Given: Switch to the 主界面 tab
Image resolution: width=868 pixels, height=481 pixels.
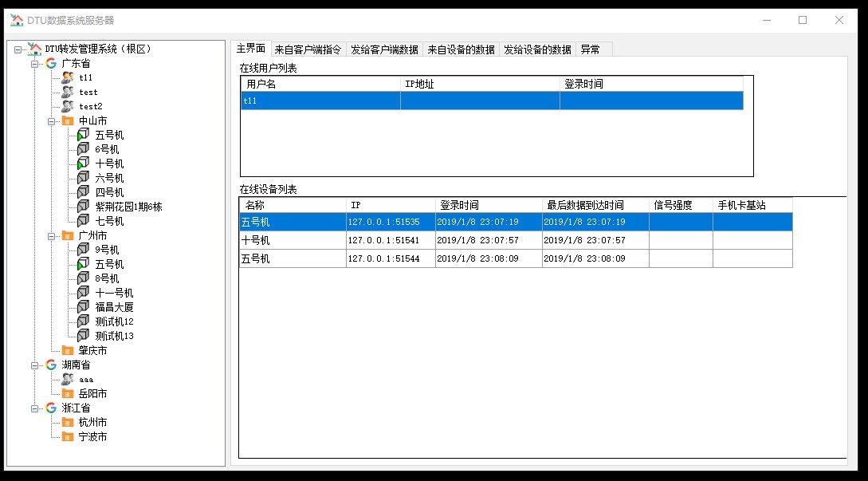Looking at the screenshot, I should 251,48.
